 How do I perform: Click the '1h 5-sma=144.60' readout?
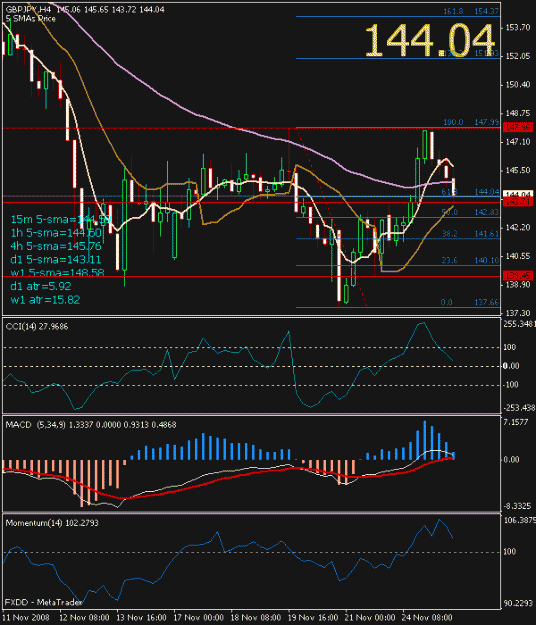[x=56, y=233]
